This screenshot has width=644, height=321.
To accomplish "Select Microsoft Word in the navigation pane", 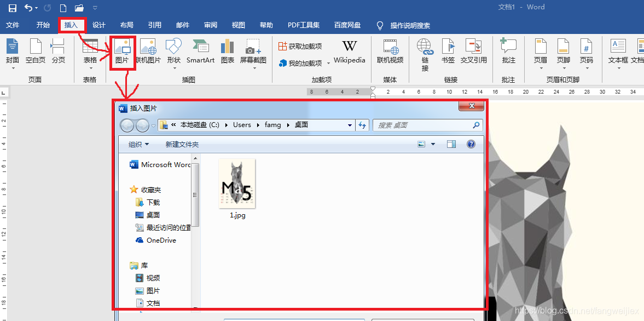I will [x=160, y=164].
